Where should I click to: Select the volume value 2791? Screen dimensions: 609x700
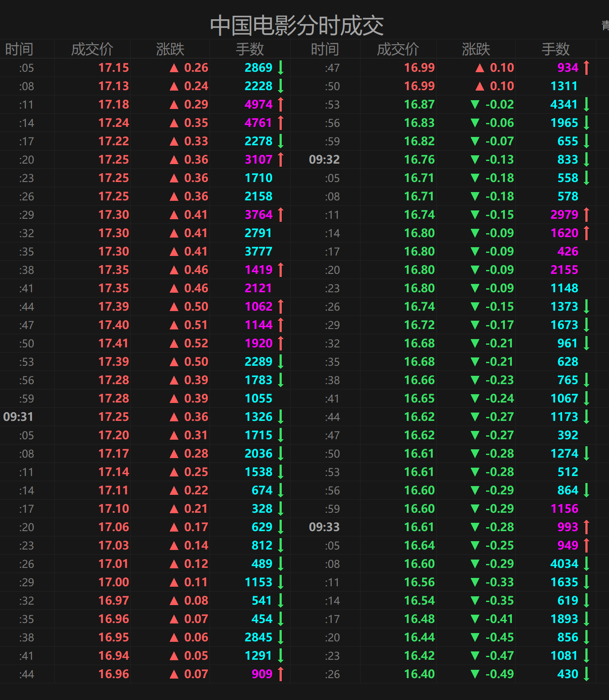click(259, 233)
